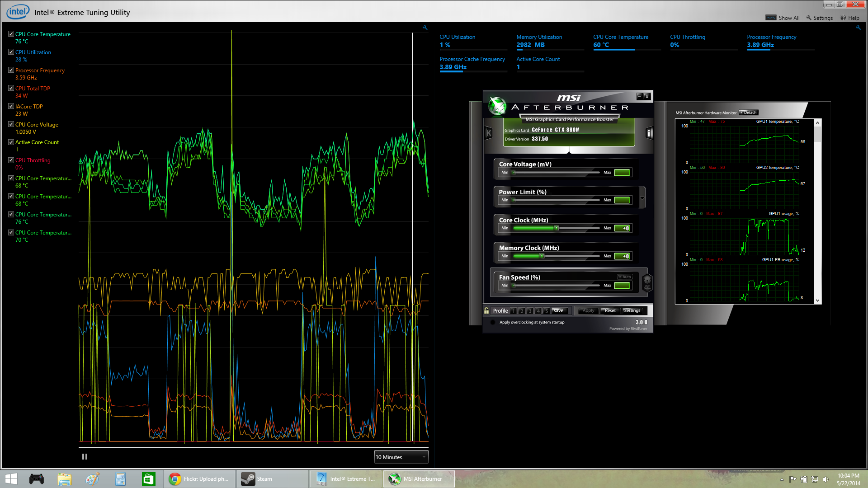Open the Windows Start menu

tap(11, 479)
